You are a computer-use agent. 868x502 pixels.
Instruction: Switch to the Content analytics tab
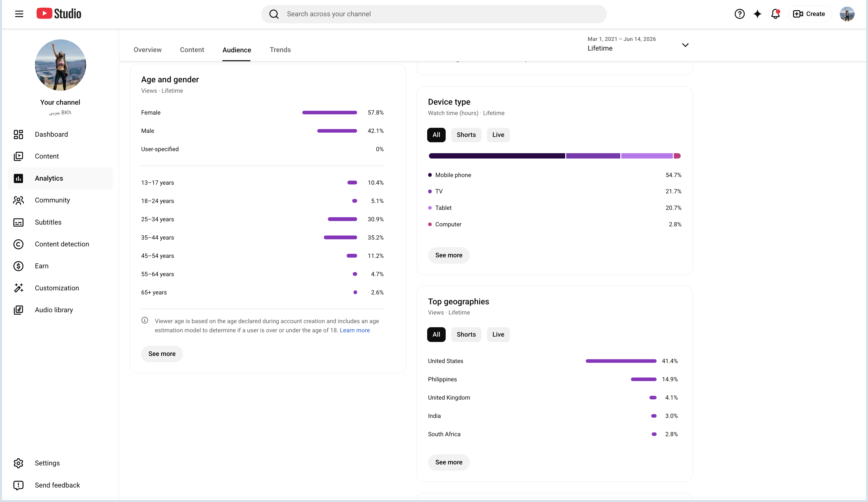[x=192, y=50]
